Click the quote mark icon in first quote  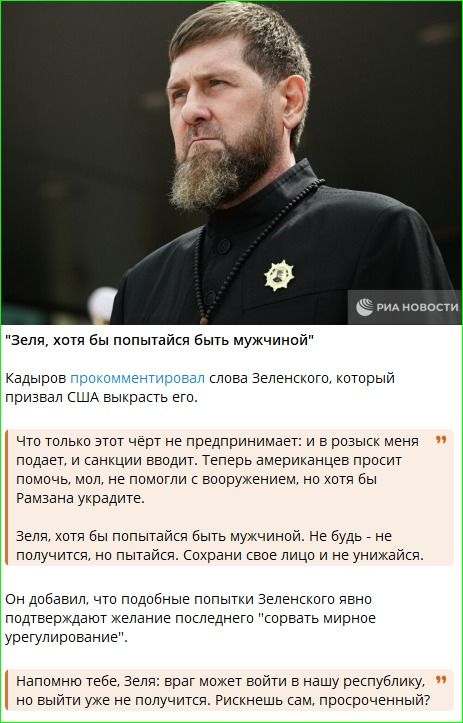click(x=441, y=440)
